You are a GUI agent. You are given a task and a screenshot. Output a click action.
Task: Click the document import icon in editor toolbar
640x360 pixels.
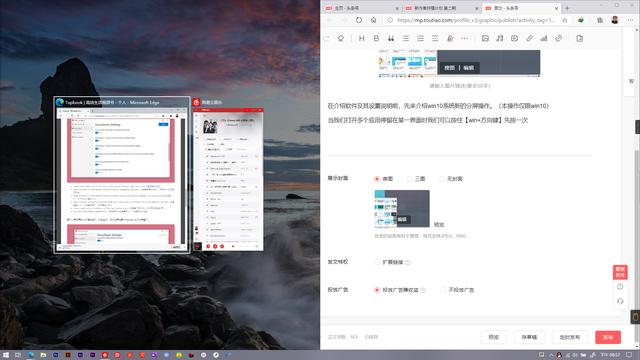(580, 38)
